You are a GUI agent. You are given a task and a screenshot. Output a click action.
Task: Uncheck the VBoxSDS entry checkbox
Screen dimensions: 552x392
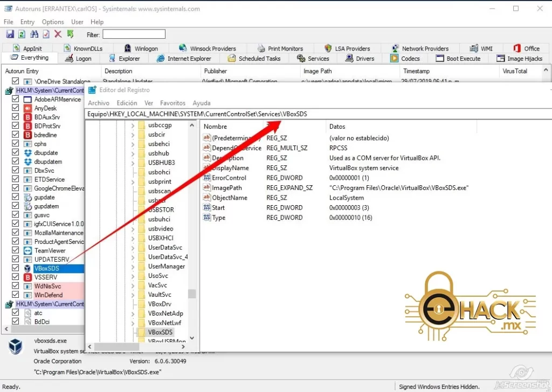pos(15,268)
